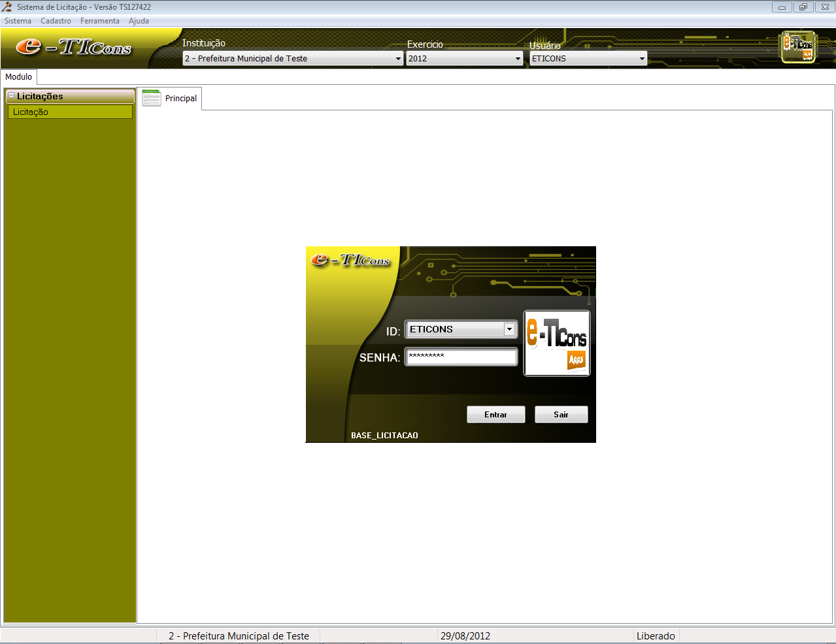Viewport: 836px width, 644px height.
Task: Open the Ferramenta menu
Action: (99, 21)
